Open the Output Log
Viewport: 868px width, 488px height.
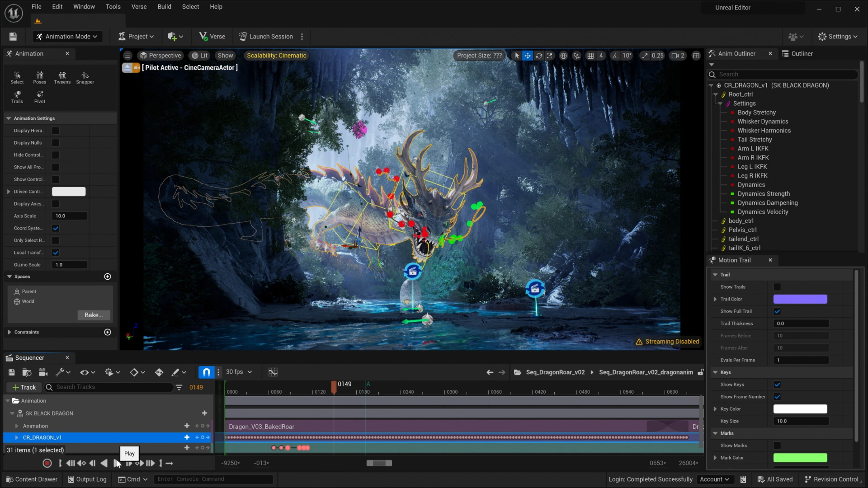(87, 479)
